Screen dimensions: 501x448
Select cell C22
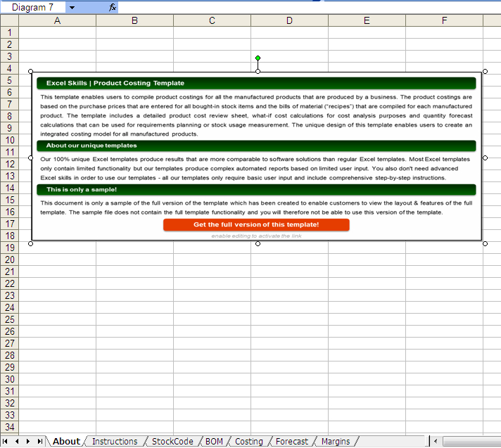(x=213, y=283)
